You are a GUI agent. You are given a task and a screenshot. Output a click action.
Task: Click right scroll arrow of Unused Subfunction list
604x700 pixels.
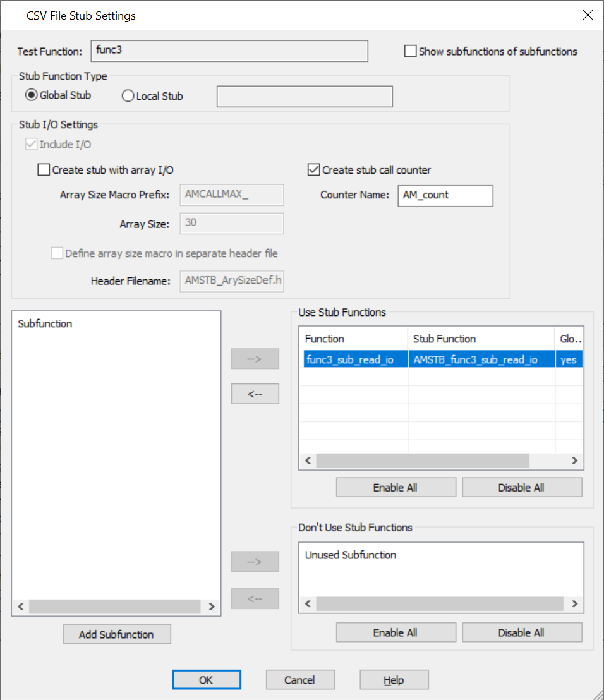coord(574,604)
